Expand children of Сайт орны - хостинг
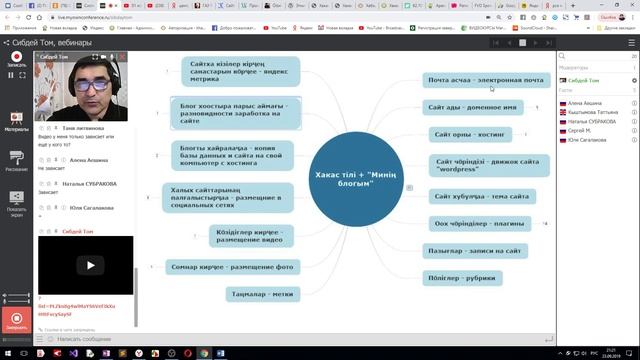640x360 pixels. click(x=526, y=134)
